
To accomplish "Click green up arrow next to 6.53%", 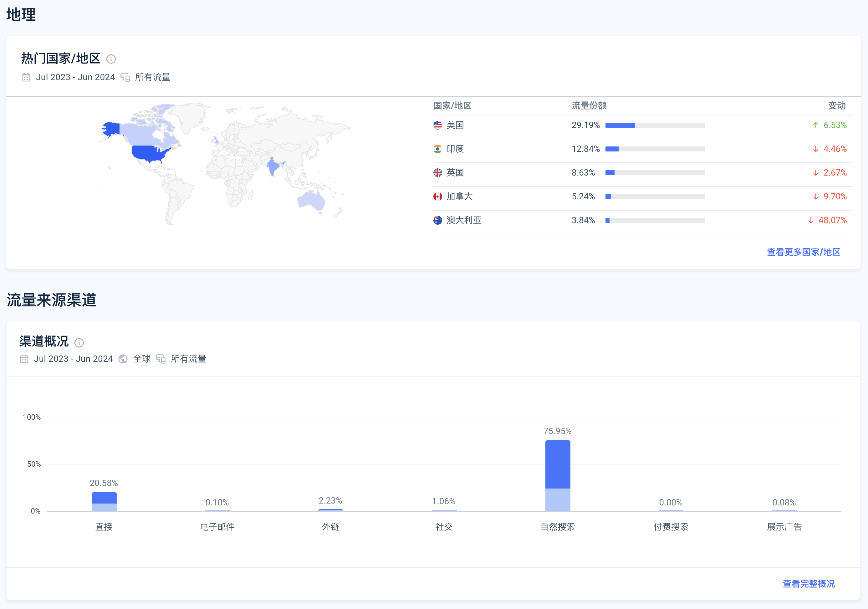I will [815, 125].
